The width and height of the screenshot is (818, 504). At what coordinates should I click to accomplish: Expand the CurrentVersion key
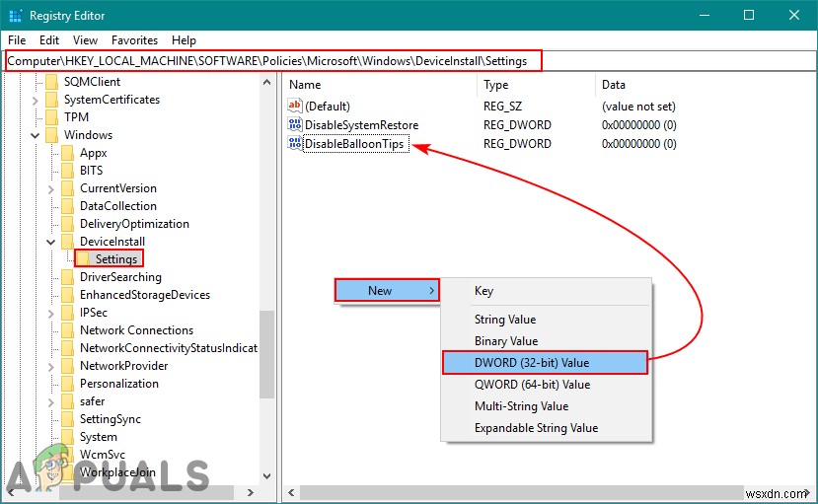click(x=50, y=188)
